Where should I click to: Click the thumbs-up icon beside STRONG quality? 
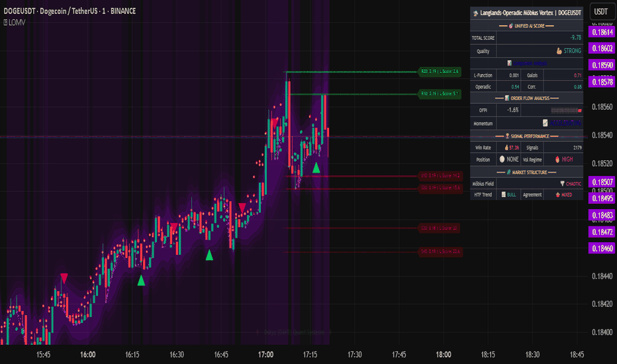(x=559, y=51)
